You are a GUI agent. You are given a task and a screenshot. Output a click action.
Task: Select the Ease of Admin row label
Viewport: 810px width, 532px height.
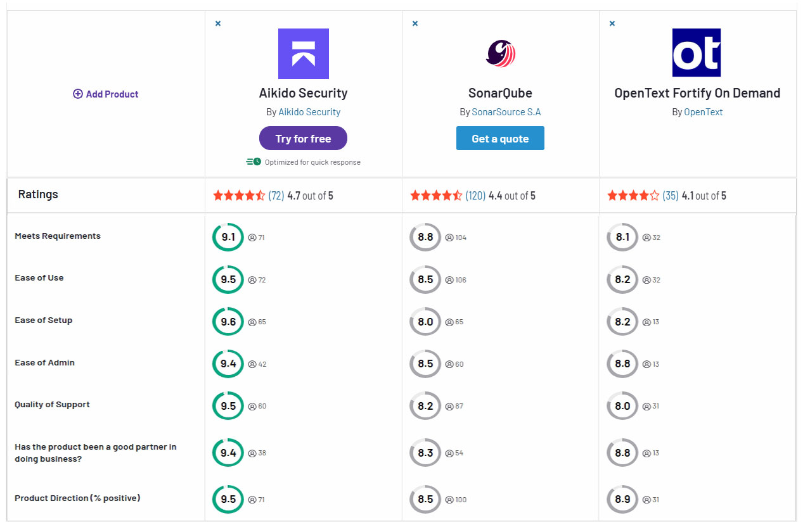click(45, 362)
